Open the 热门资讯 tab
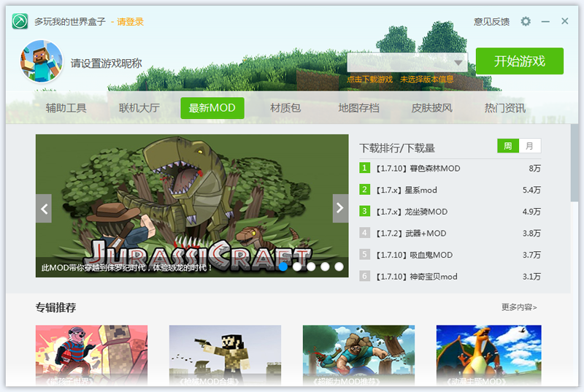This screenshot has height=392, width=584. point(504,108)
